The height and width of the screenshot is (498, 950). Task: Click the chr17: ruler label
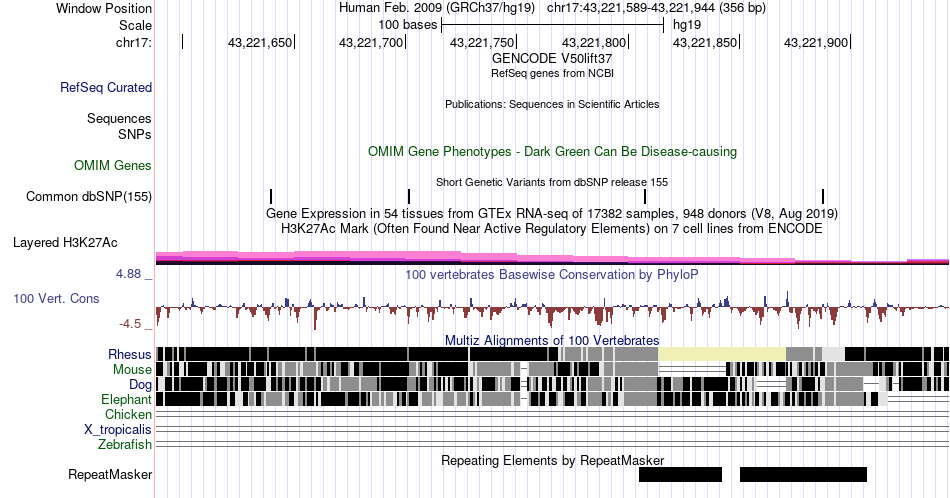tap(134, 42)
